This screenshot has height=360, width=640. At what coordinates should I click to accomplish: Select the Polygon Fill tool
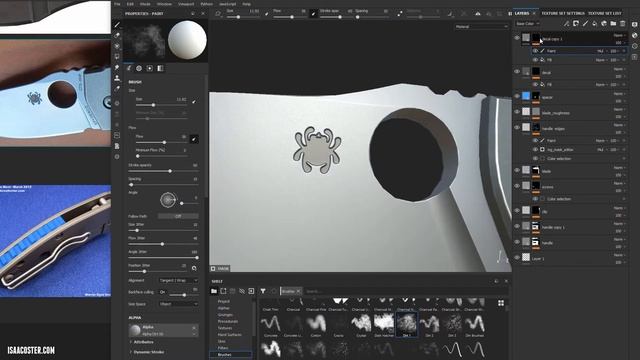coord(117,57)
